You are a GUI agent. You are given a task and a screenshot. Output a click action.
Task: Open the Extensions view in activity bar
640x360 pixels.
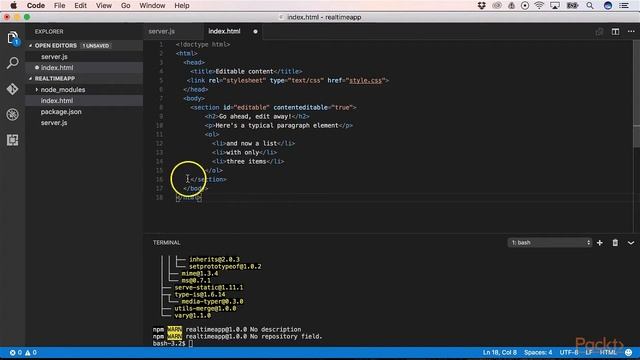point(13,140)
